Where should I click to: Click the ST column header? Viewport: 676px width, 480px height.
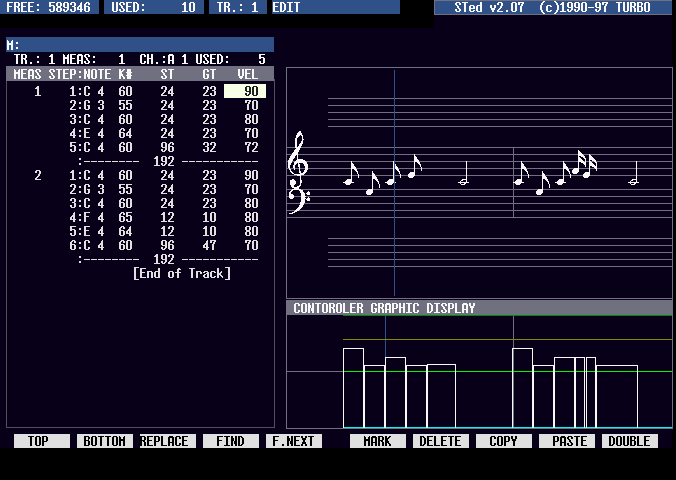[167, 74]
